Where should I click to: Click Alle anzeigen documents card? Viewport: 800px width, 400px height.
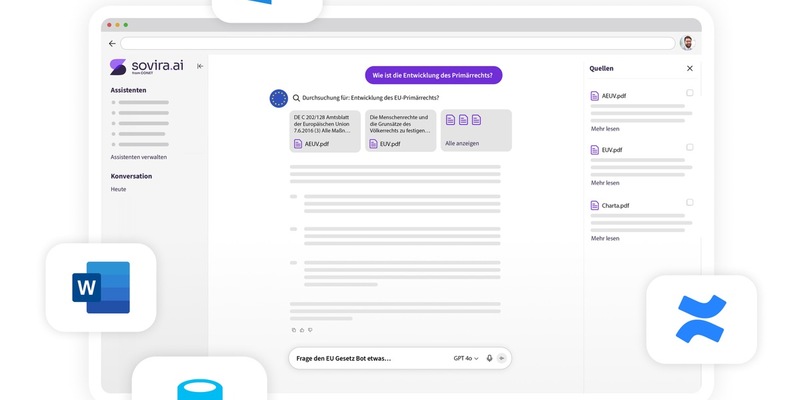click(477, 131)
